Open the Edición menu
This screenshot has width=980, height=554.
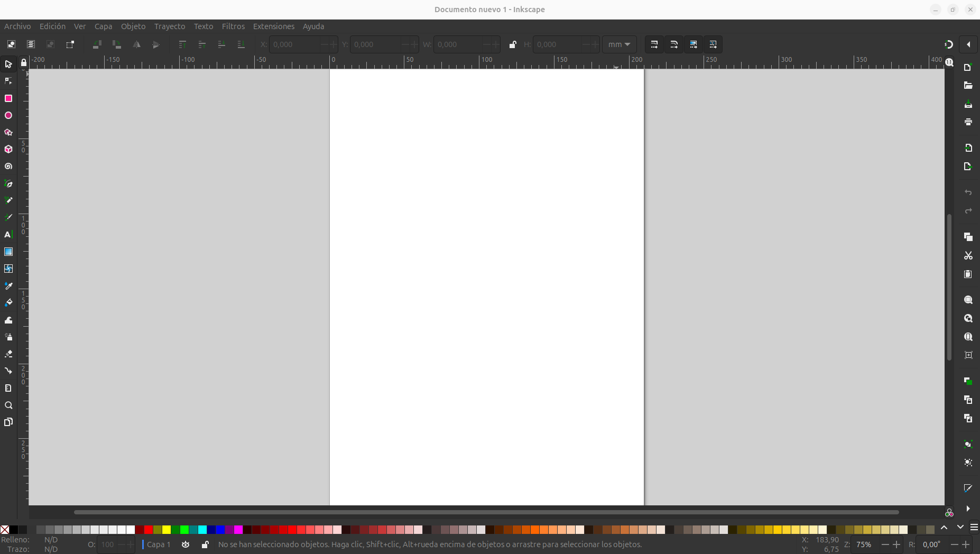[x=52, y=26]
